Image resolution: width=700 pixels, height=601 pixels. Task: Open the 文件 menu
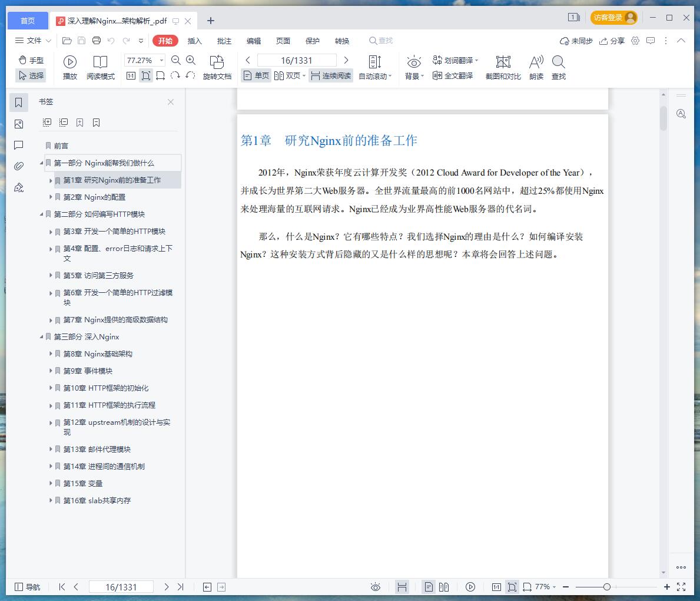pyautogui.click(x=33, y=41)
